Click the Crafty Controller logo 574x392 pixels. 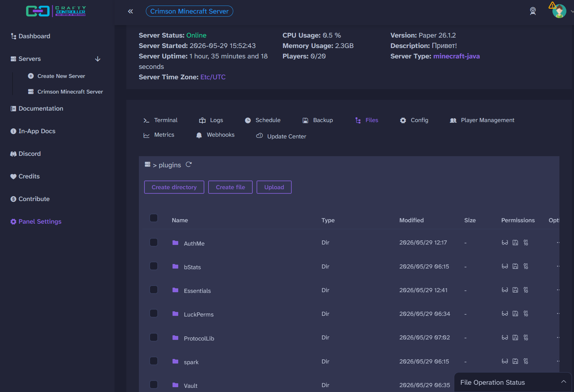point(56,11)
